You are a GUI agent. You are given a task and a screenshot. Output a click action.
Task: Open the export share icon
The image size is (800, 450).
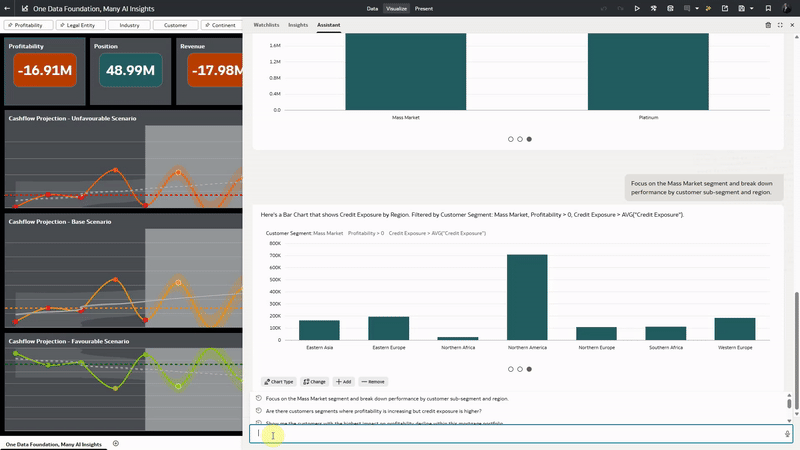coord(725,9)
